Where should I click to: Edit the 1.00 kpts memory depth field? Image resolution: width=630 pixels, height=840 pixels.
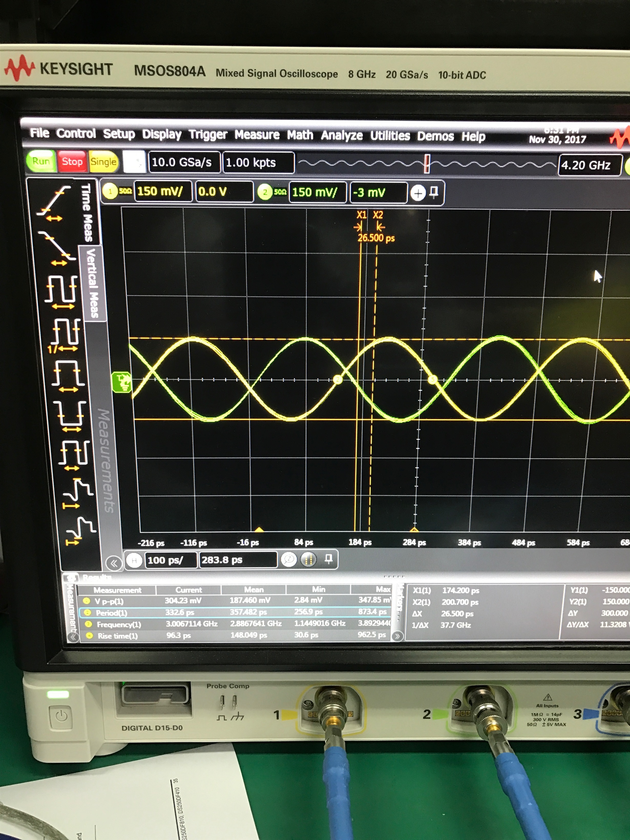258,163
